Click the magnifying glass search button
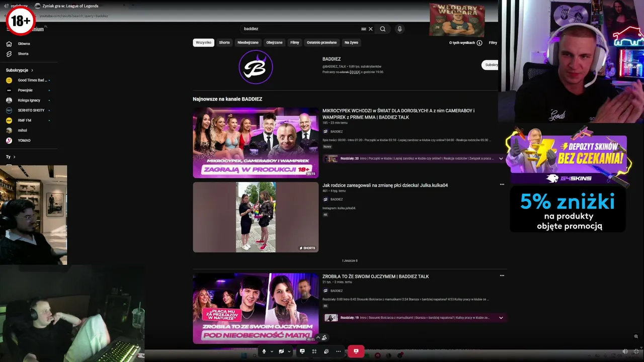The height and width of the screenshot is (362, 644). pyautogui.click(x=382, y=29)
